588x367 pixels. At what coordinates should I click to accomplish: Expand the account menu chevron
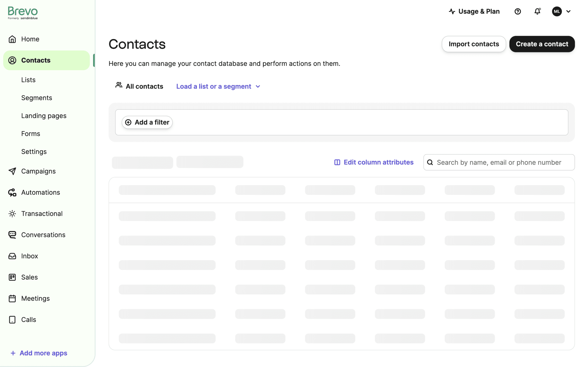(x=568, y=11)
